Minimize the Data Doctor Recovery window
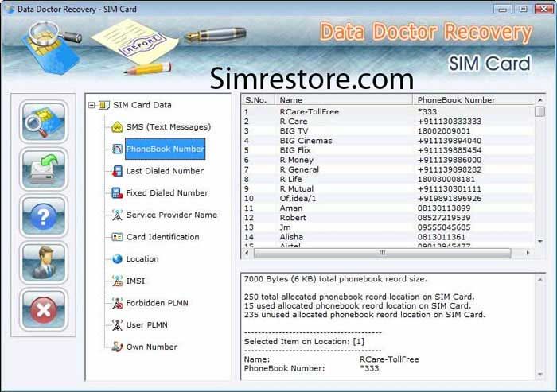 point(502,10)
